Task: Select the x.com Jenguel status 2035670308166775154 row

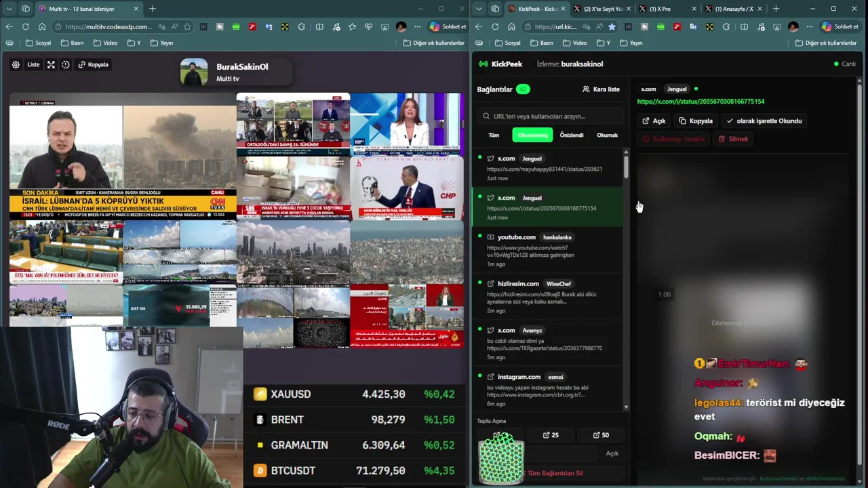Action: (547, 207)
